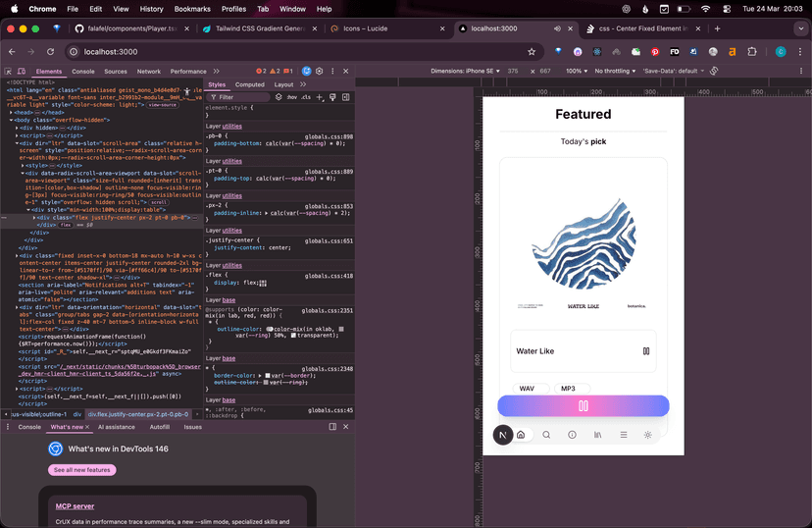
Task: Click the inspect element picker icon
Action: 8,72
